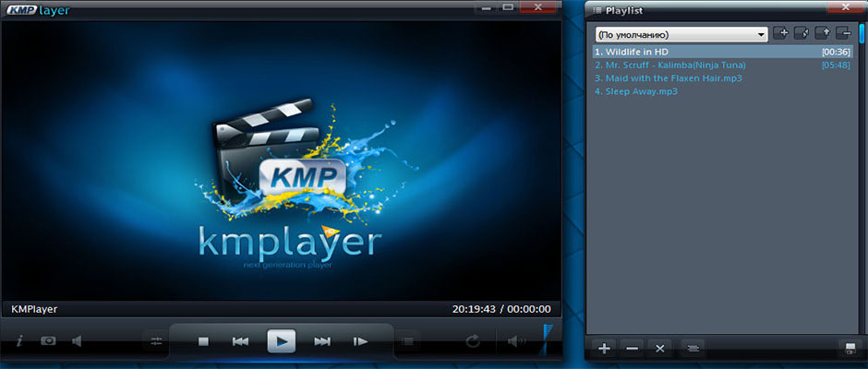868x369 pixels.
Task: Click the new playlist album plus icon
Action: (780, 33)
